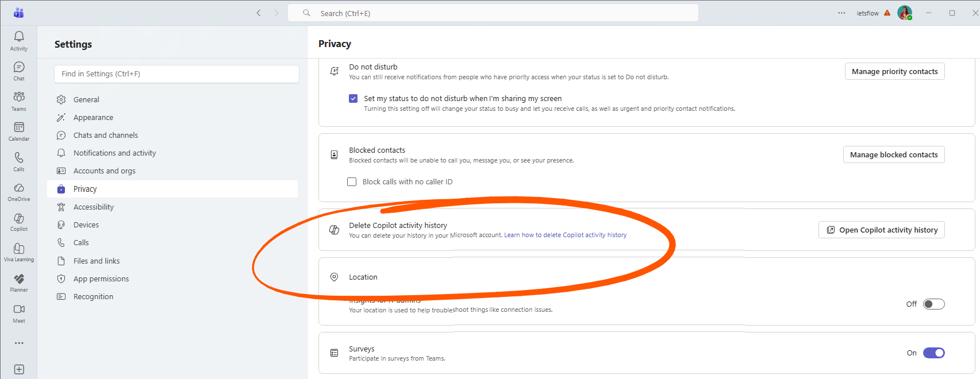Open Learn how to delete Copilot history link
The width and height of the screenshot is (980, 379).
[x=565, y=235]
